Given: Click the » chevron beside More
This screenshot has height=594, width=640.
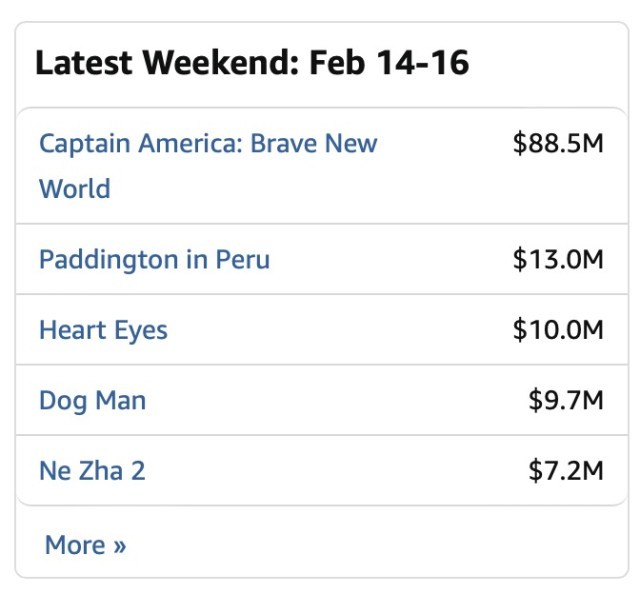Looking at the screenshot, I should [x=120, y=546].
